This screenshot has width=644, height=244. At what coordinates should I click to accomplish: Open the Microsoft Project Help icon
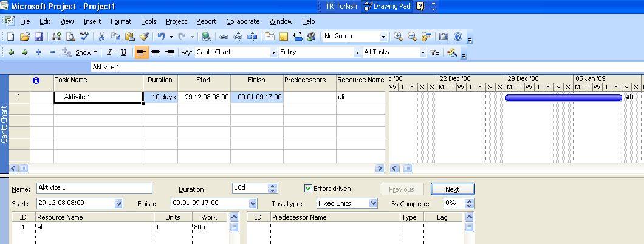click(458, 37)
